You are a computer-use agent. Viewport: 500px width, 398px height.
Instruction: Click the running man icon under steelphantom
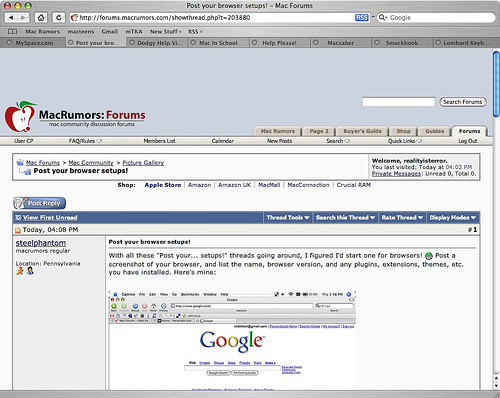pyautogui.click(x=20, y=271)
